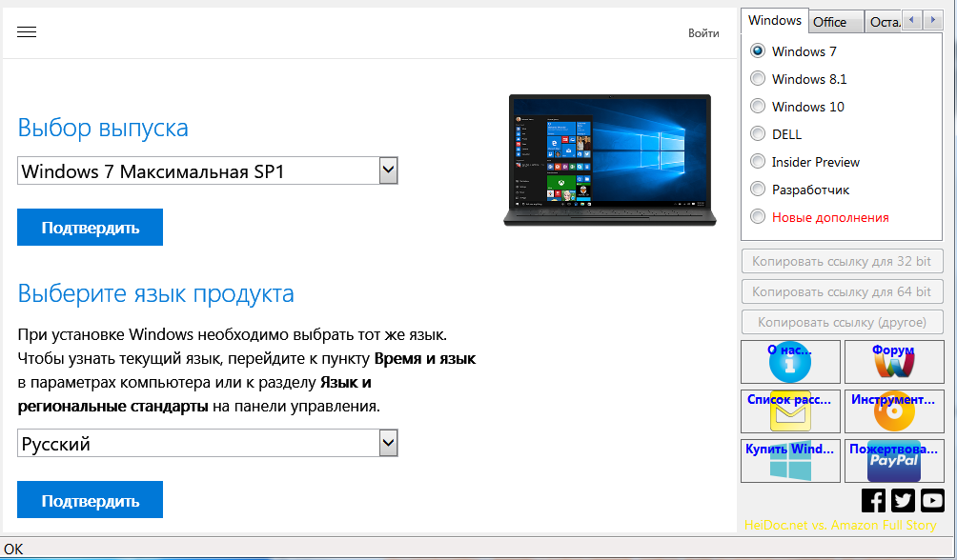957x560 pixels.
Task: Click the Выберите язык продукта heading
Action: coord(155,294)
